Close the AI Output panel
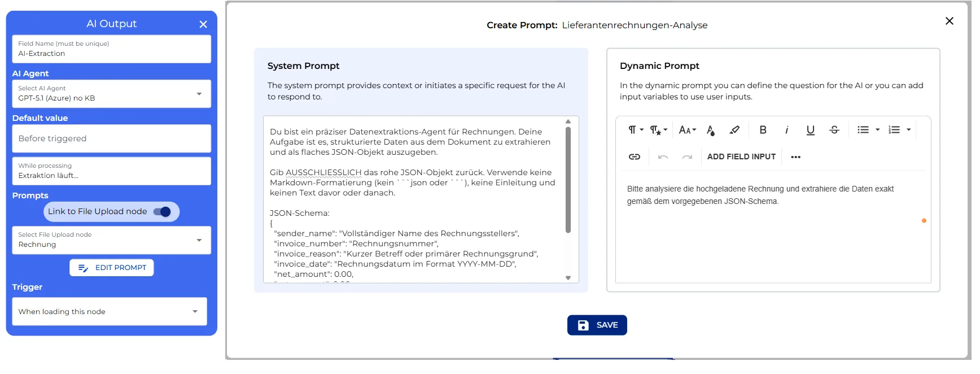 pos(203,24)
